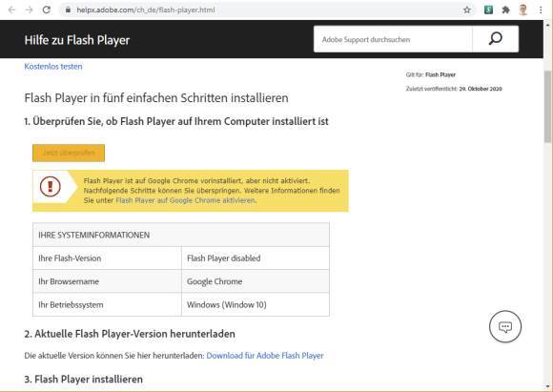Click the Jetzt überprüfen button
This screenshot has width=553, height=392.
[x=69, y=153]
